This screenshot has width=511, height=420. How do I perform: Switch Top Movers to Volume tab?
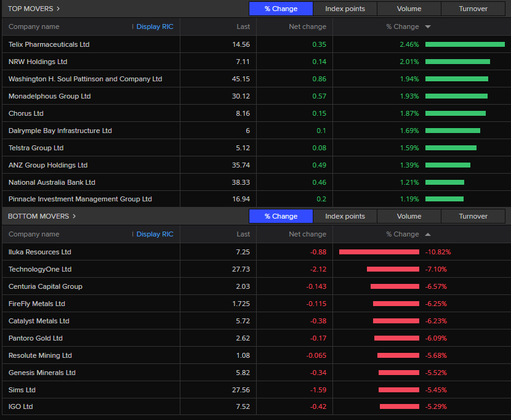pos(409,9)
